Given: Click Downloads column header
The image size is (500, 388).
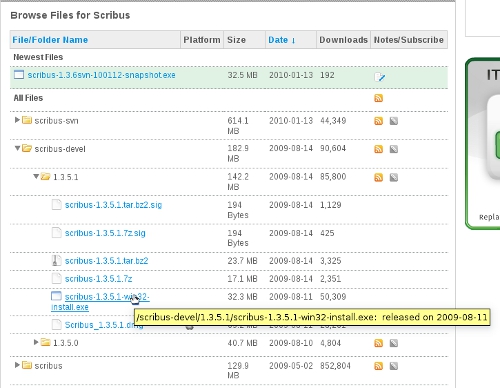Looking at the screenshot, I should pos(343,40).
